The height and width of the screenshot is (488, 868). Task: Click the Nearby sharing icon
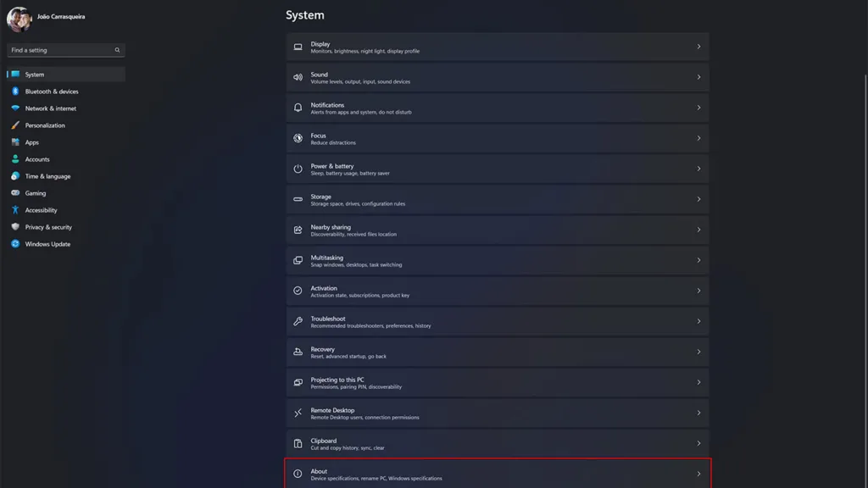[298, 230]
